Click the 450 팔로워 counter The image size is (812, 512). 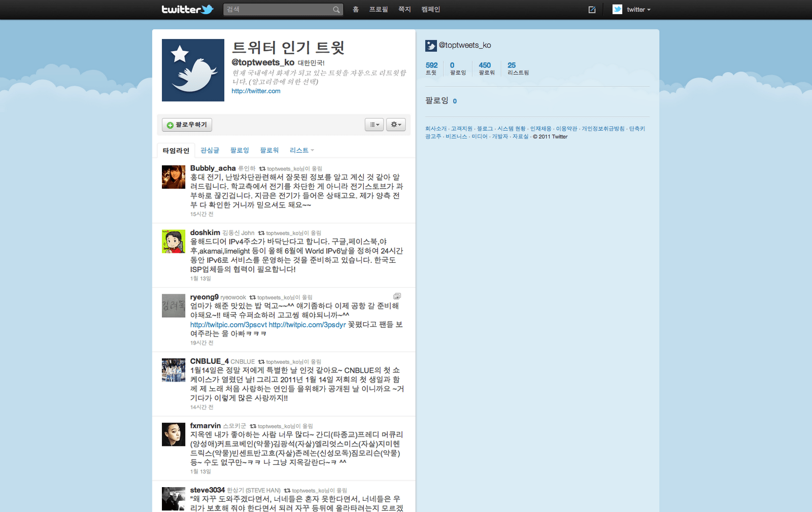tap(485, 68)
